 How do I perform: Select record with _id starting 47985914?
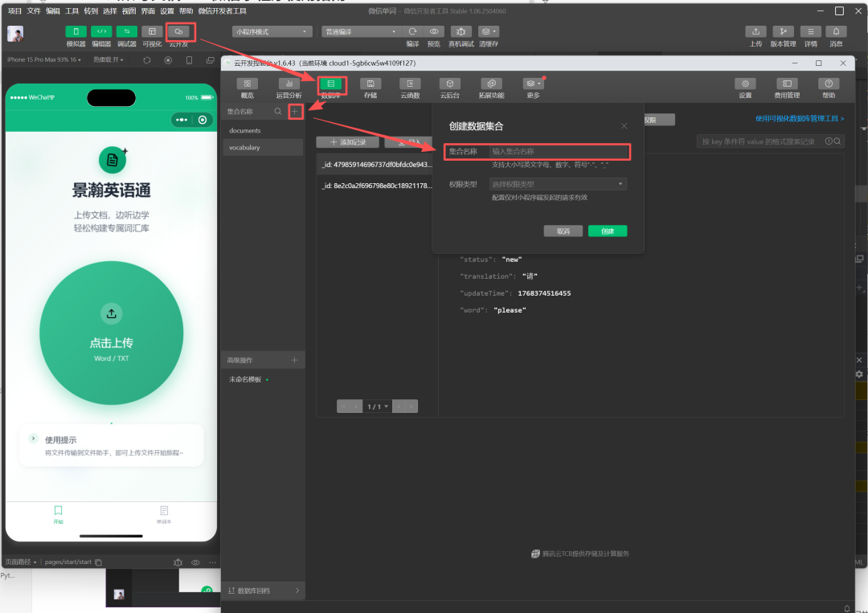tap(376, 165)
